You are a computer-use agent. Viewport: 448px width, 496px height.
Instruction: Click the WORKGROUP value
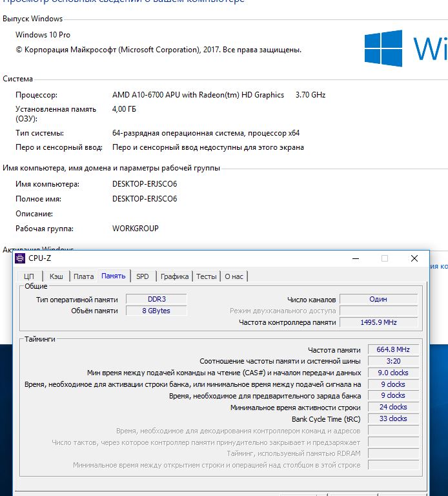(x=136, y=229)
